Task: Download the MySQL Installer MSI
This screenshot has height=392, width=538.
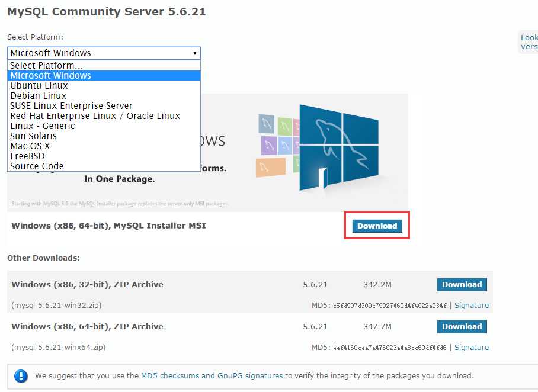Action: coord(377,226)
